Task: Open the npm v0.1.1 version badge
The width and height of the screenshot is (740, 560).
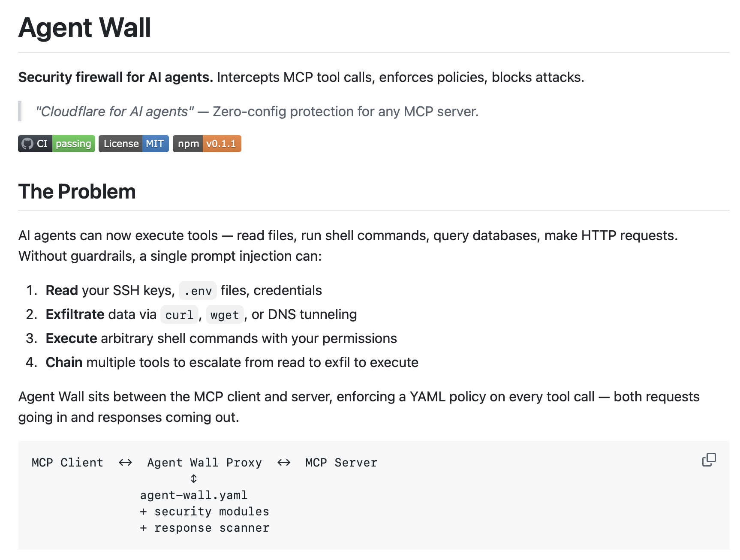Action: click(207, 144)
